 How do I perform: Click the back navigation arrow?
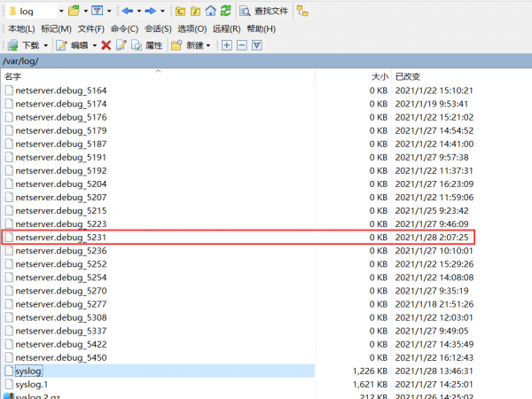[x=128, y=12]
